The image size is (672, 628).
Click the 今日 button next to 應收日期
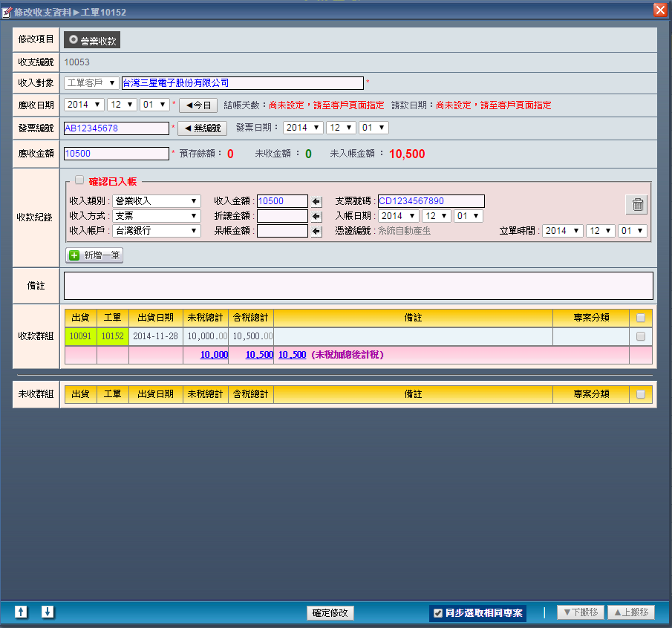tap(198, 105)
